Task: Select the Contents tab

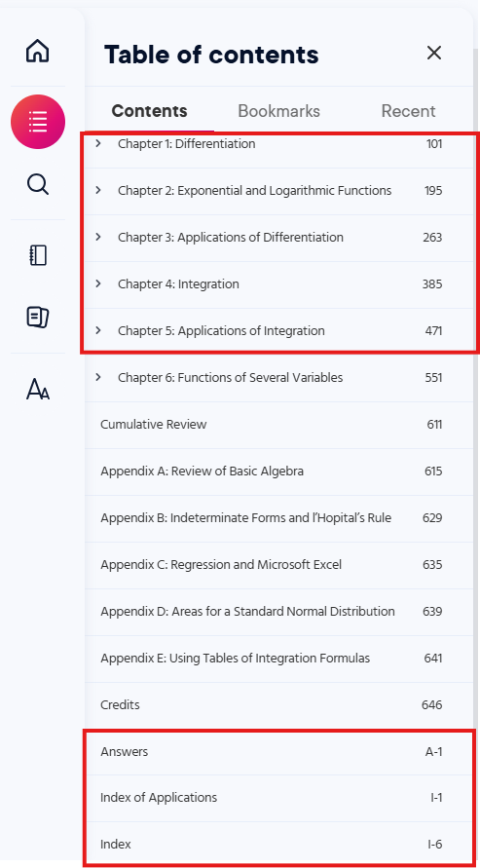Action: tap(149, 111)
